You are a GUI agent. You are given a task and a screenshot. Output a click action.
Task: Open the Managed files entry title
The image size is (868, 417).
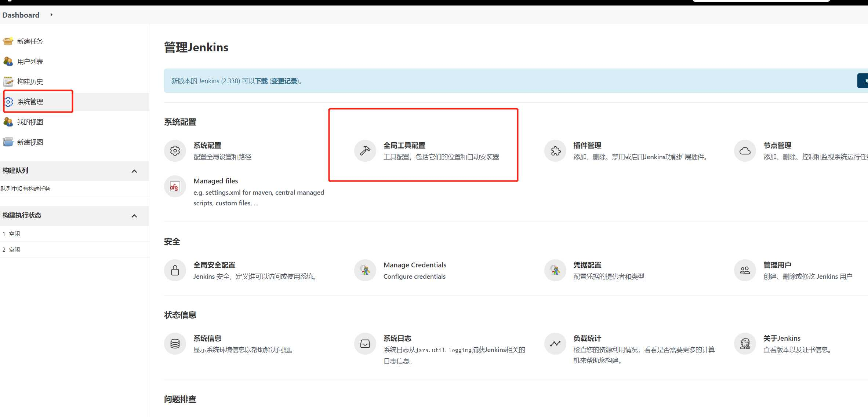pos(216,181)
